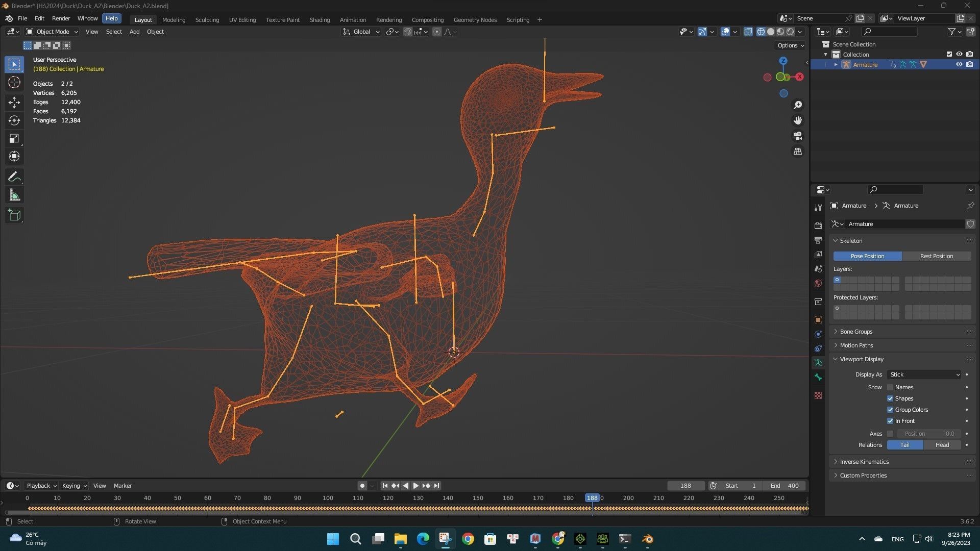Switch to wireframe viewport shading
Viewport: 980px width, 551px height.
coord(761,32)
